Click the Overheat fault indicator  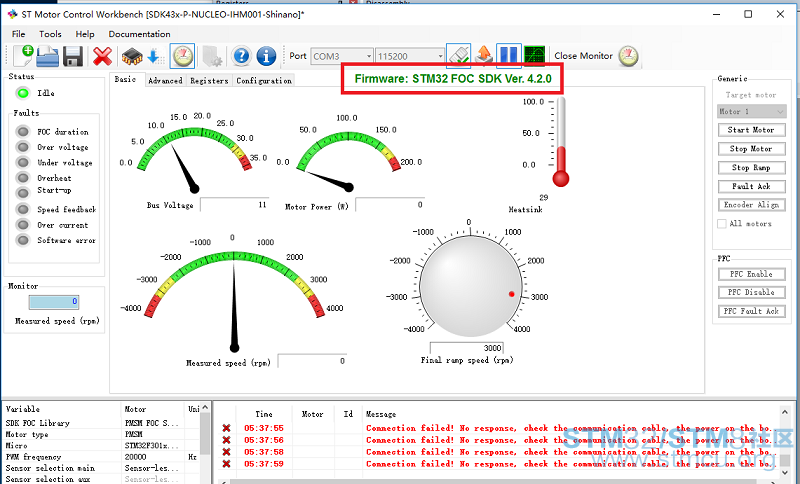point(22,177)
